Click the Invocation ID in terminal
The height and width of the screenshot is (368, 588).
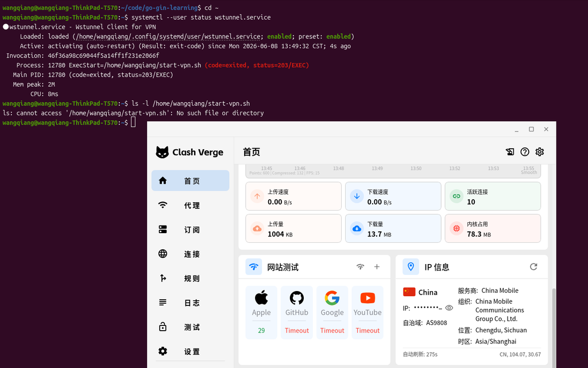pyautogui.click(x=103, y=56)
